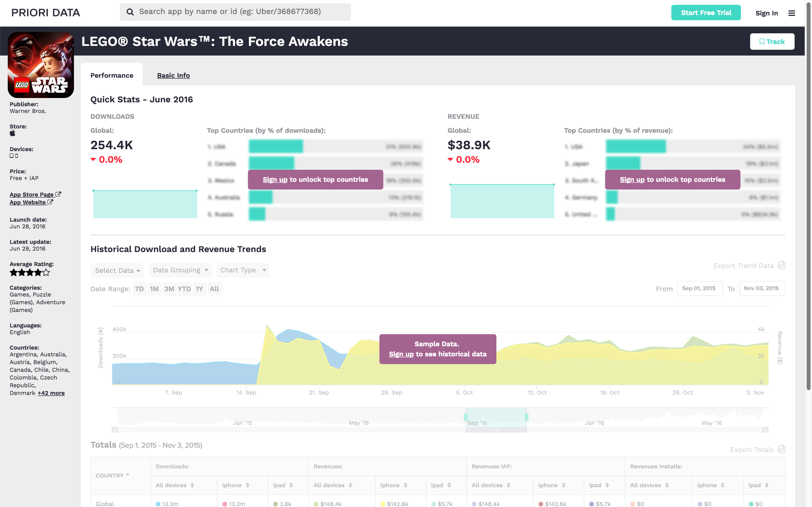Screen dimensions: 812x507
Task: Open the Chart Type dropdown
Action: coord(243,270)
